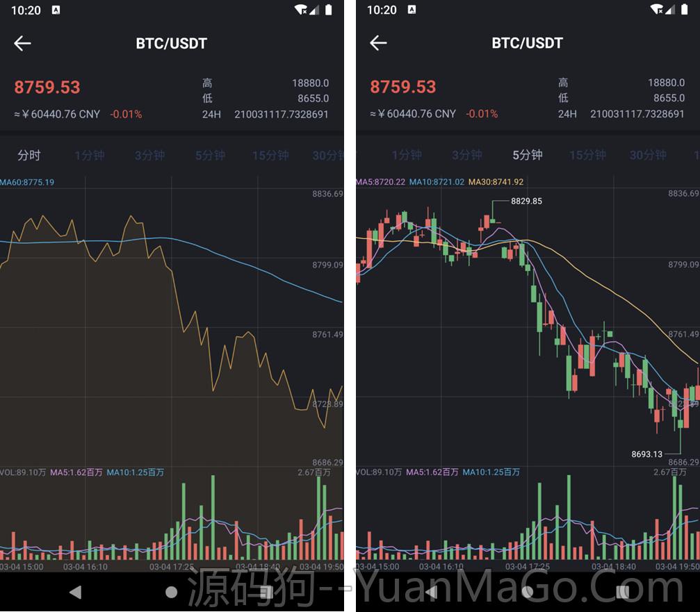Open the 5分钟 candlestick view tab
Viewport: 700px width, 612px height.
pyautogui.click(x=528, y=156)
